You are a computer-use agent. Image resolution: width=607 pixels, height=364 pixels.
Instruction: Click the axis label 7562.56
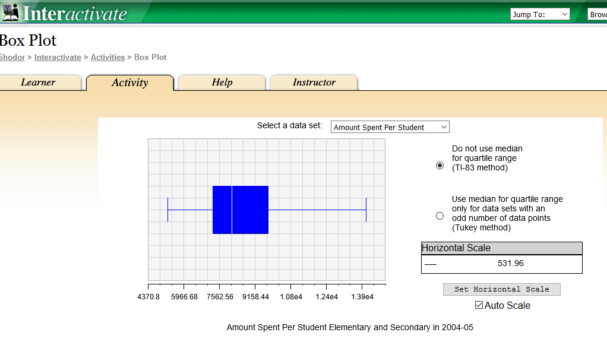click(220, 297)
